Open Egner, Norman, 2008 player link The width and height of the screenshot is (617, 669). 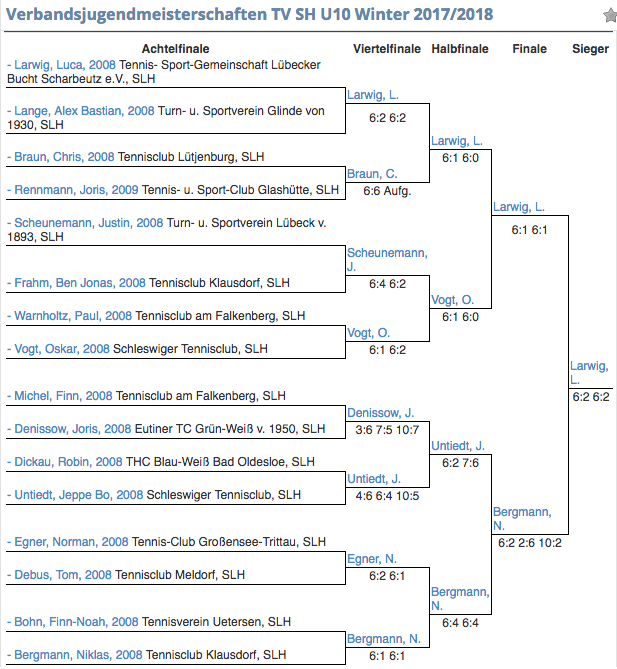(71, 542)
